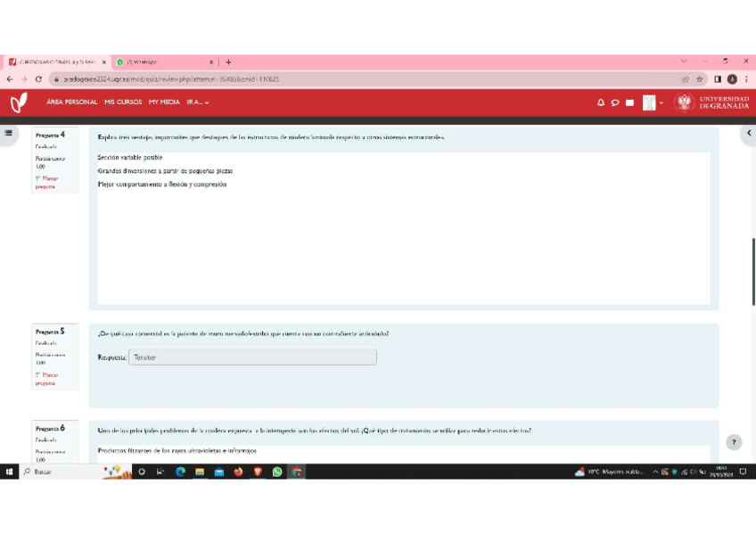Image resolution: width=756 pixels, height=534 pixels.
Task: Show hidden system tray icons
Action: point(655,472)
